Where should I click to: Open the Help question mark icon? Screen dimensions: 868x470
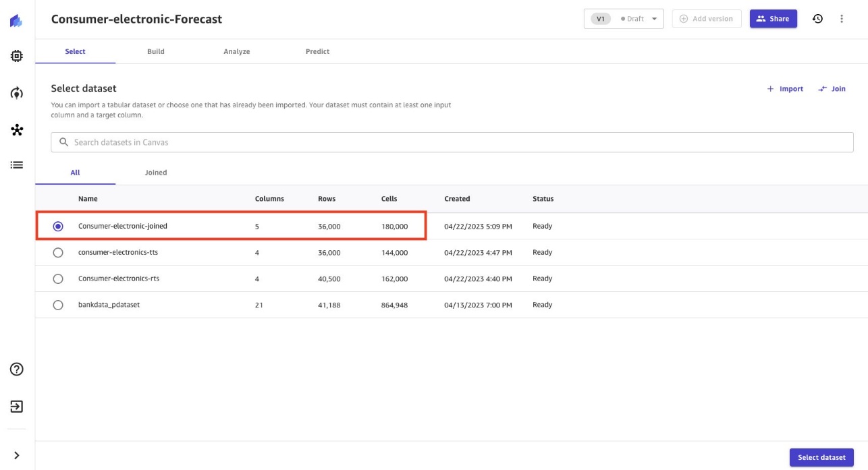click(16, 369)
